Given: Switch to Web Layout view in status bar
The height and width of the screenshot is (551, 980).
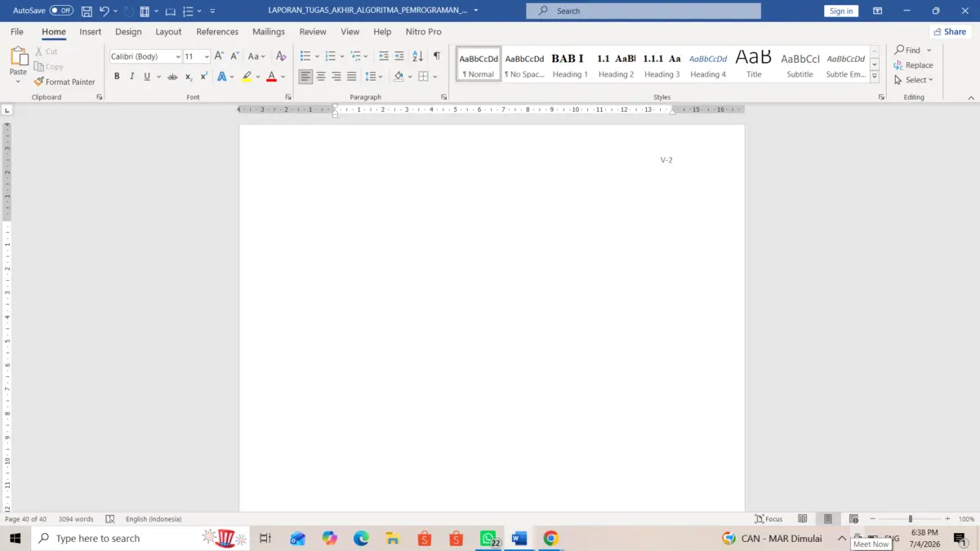Looking at the screenshot, I should point(853,519).
